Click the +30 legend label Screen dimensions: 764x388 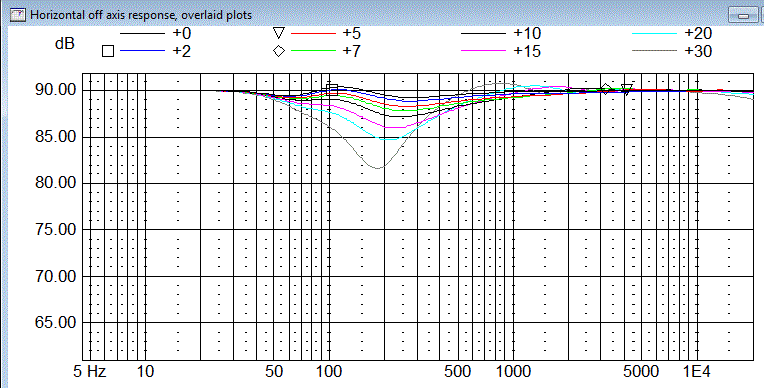(x=698, y=51)
